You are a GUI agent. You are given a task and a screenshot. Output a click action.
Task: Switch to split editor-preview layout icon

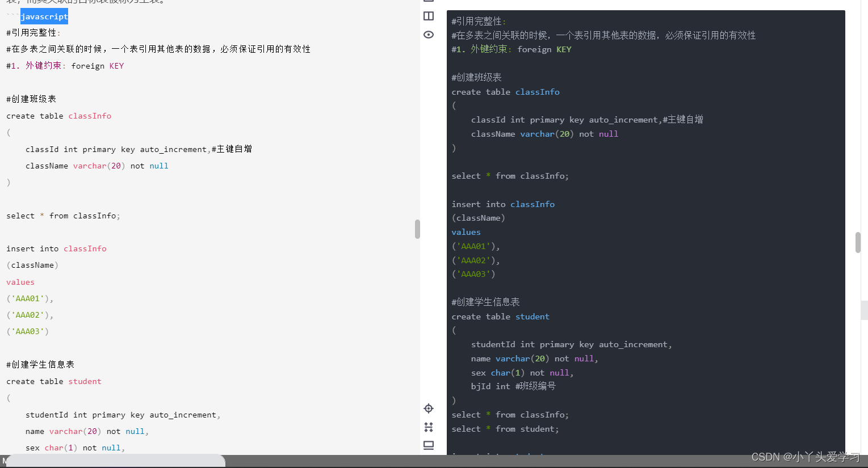429,16
